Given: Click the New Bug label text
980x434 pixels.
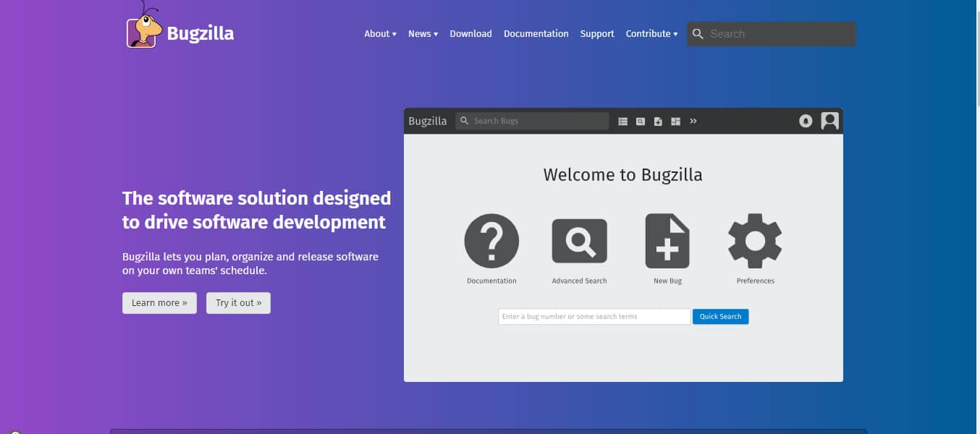Looking at the screenshot, I should tap(667, 281).
